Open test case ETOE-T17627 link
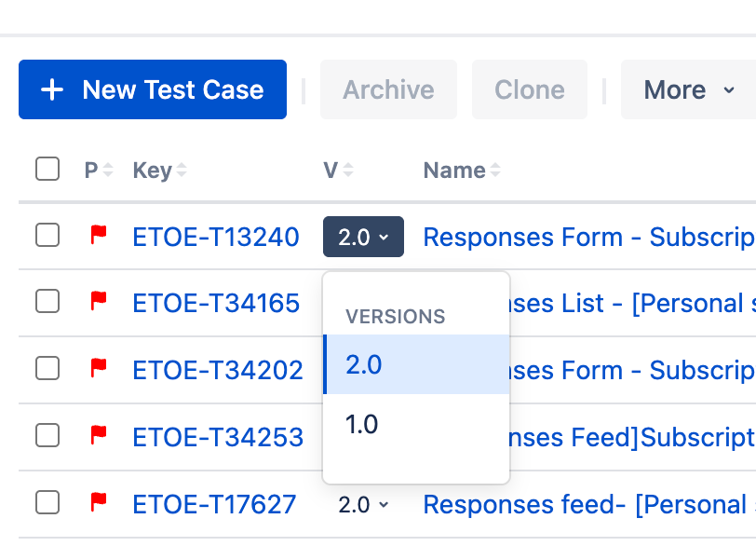The image size is (756, 546). (x=214, y=504)
